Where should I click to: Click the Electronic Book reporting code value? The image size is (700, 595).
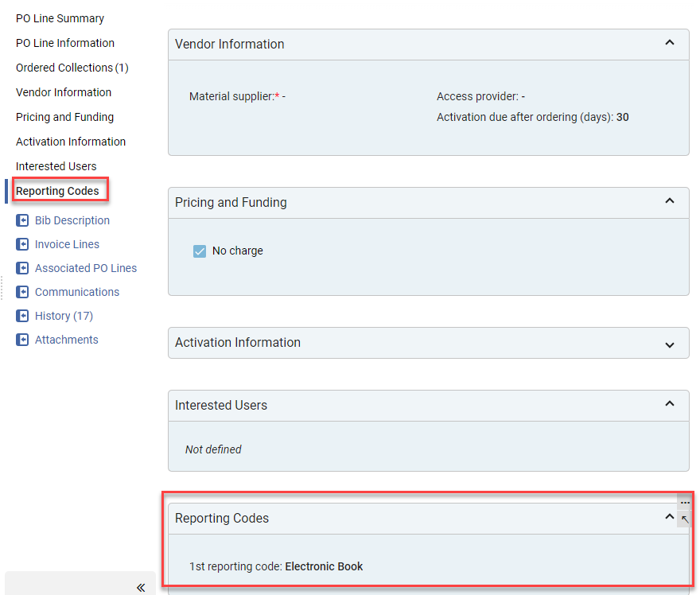[x=324, y=566]
